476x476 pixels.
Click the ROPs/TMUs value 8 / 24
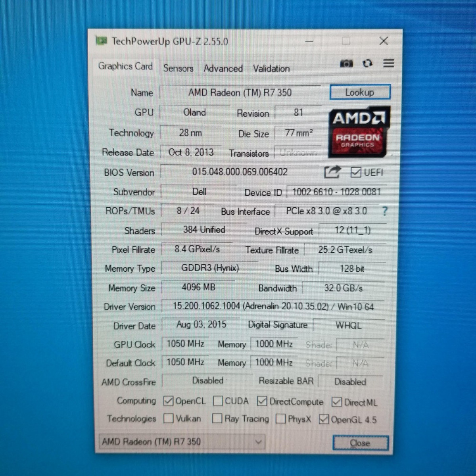click(x=188, y=211)
